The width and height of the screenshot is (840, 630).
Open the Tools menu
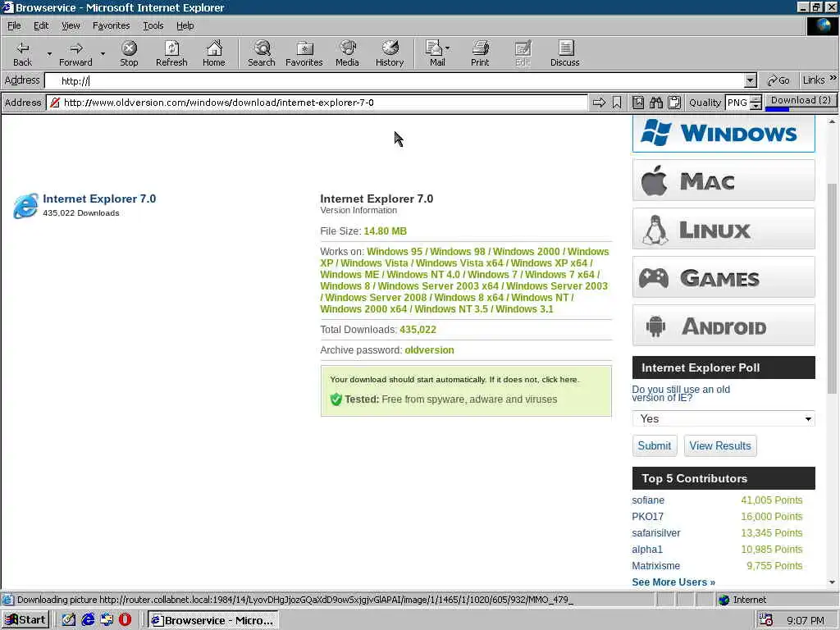pos(153,25)
